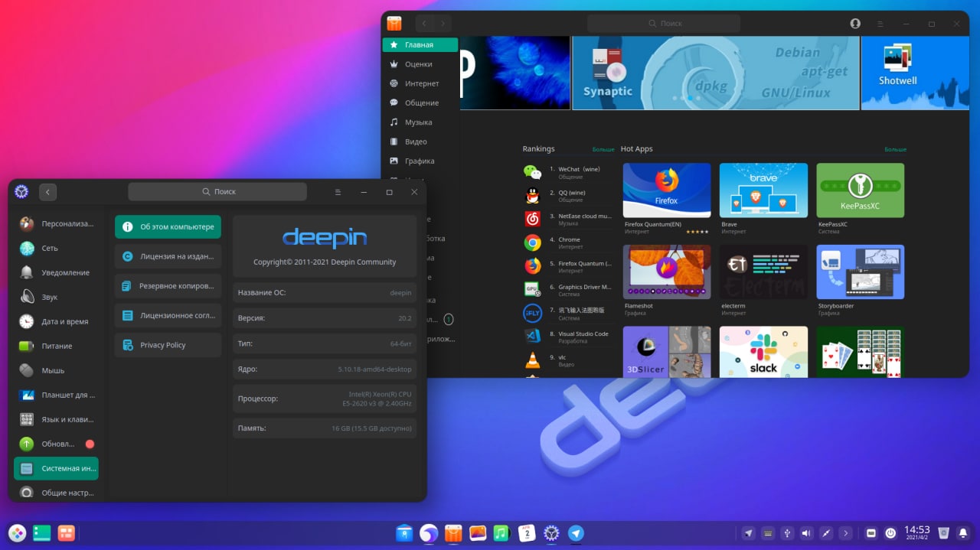Open Personalization section in Control Center sidebar

[57, 223]
